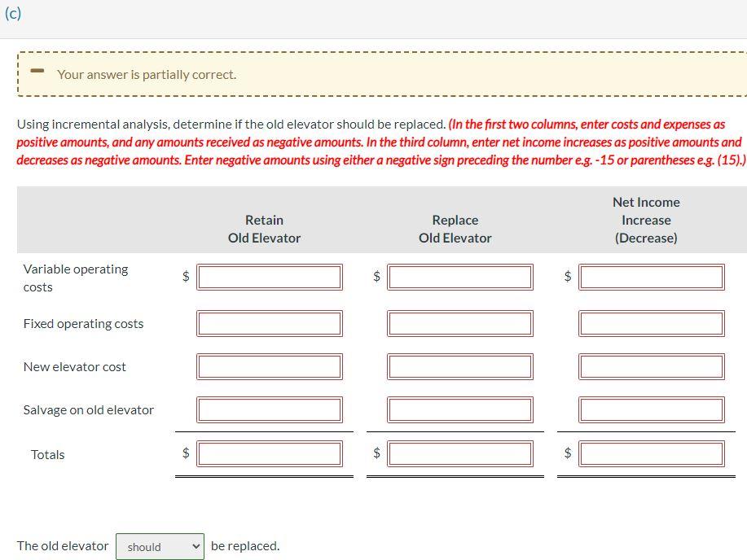The width and height of the screenshot is (747, 560).
Task: Click the Totals Net Income Increase field
Action: 652,453
